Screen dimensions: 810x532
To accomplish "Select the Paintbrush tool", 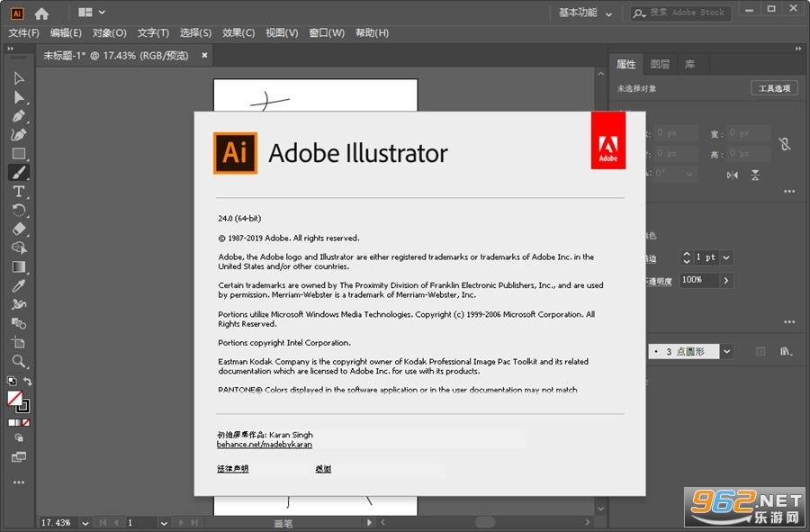I will [x=19, y=173].
